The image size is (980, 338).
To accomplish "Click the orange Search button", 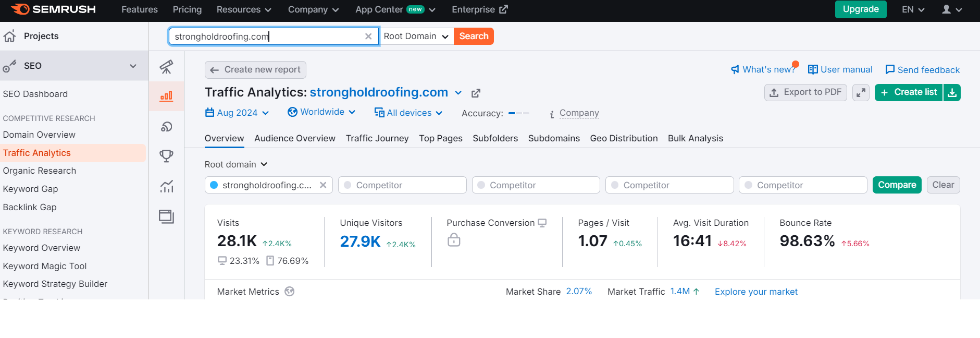I will click(x=474, y=37).
